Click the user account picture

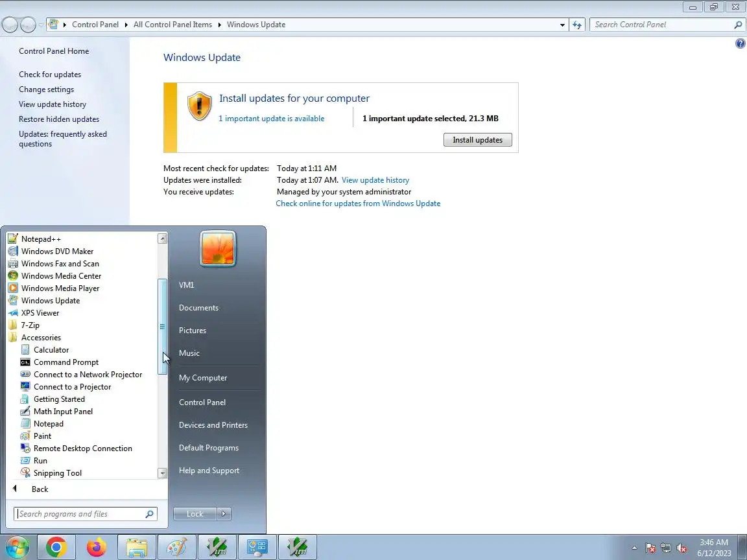point(218,249)
